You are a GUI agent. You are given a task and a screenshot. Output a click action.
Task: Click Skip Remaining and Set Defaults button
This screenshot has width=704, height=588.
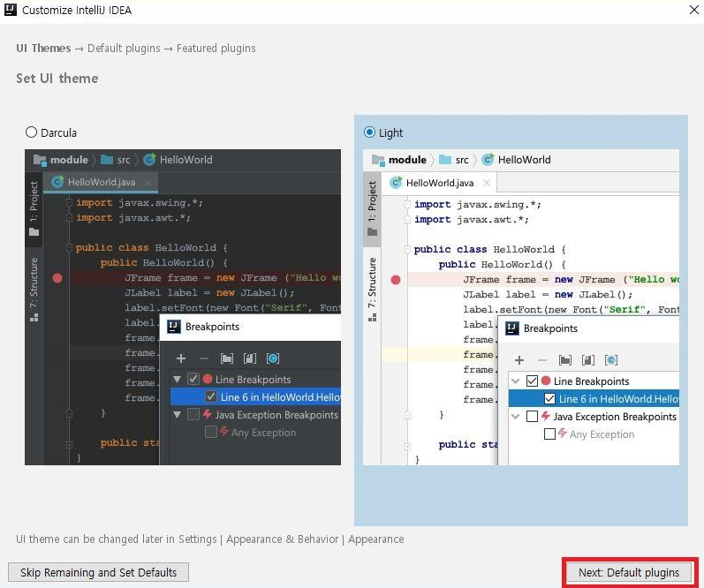tap(98, 572)
